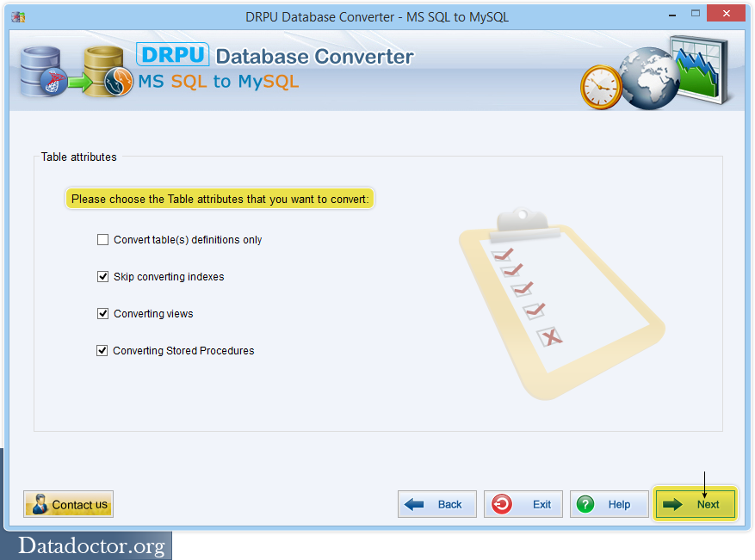The height and width of the screenshot is (560, 755).
Task: Click the app icon in title bar
Action: [18, 17]
